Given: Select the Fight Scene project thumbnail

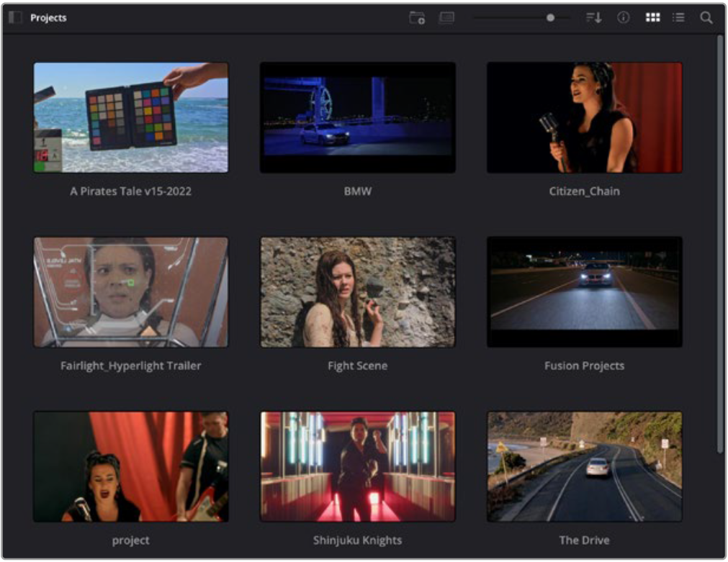Looking at the screenshot, I should [358, 292].
